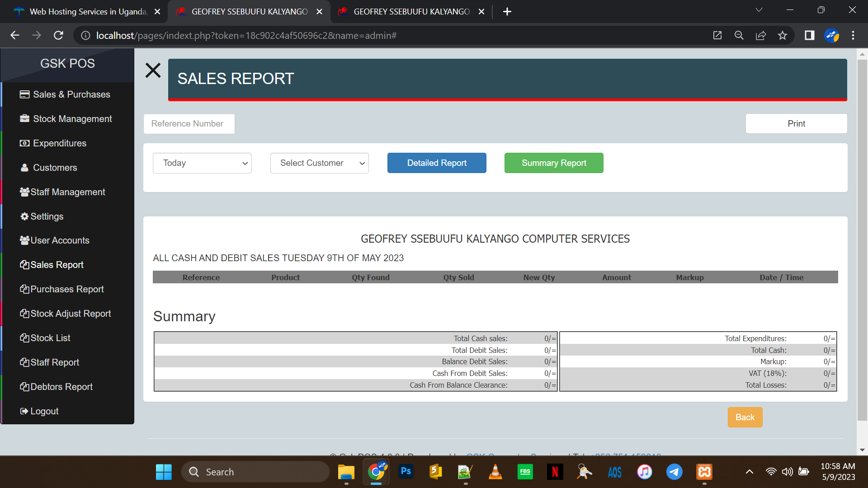This screenshot has width=868, height=488.
Task: Focus the Reference Number input field
Action: pos(189,124)
